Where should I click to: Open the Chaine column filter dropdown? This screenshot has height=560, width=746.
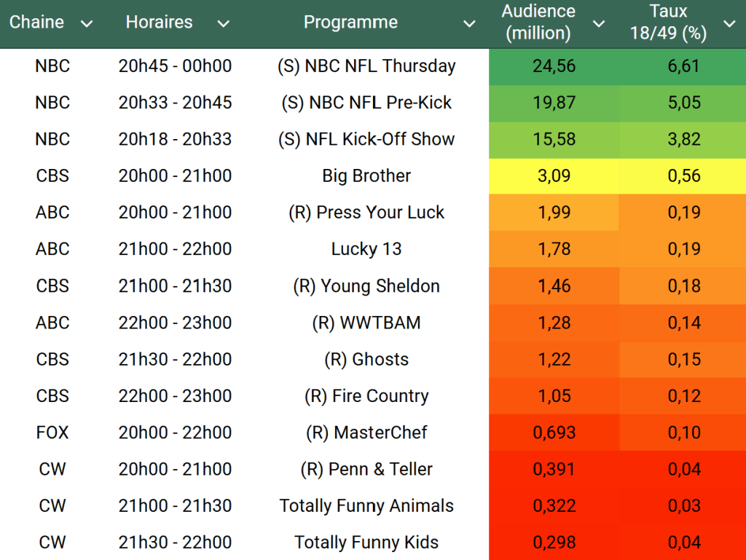[87, 24]
